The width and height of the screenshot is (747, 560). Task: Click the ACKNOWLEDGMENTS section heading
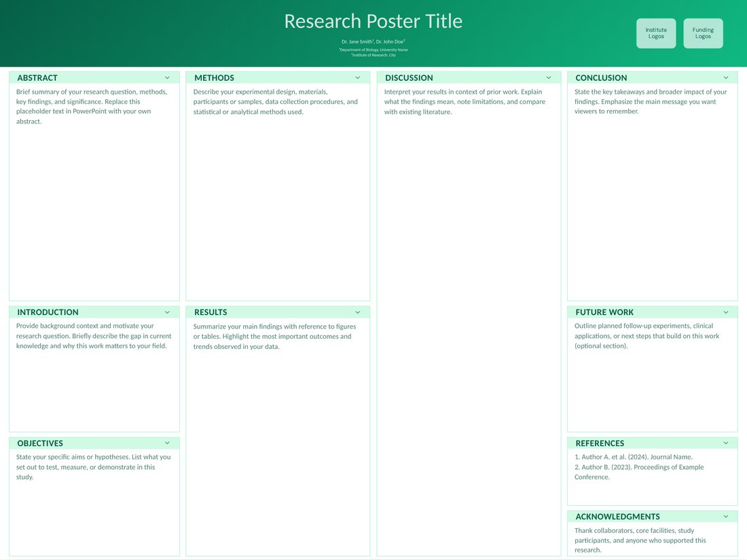(617, 517)
